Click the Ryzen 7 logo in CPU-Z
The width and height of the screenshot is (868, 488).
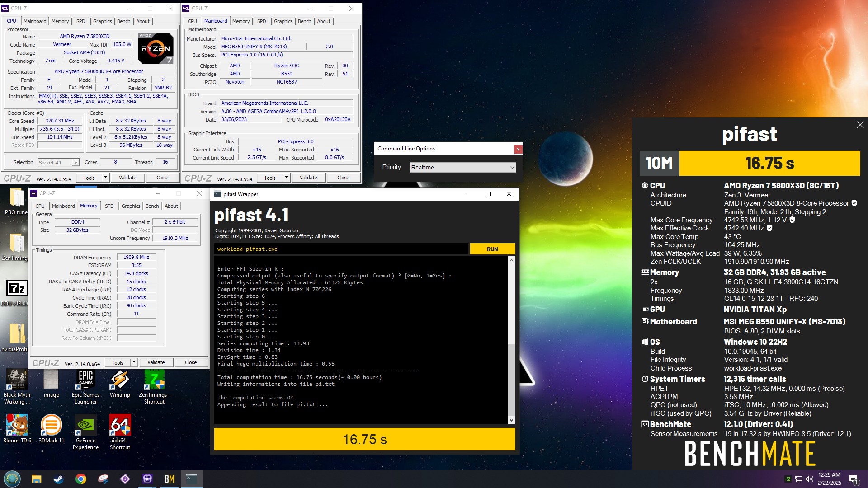[x=156, y=48]
